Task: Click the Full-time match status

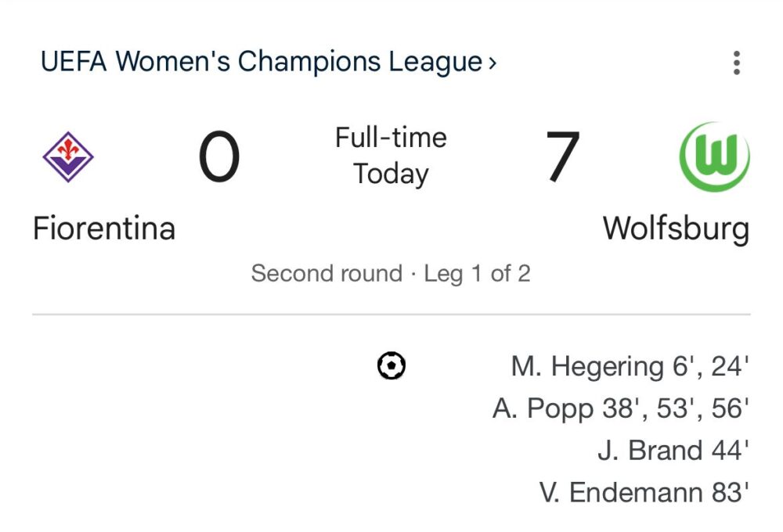Action: click(x=391, y=138)
